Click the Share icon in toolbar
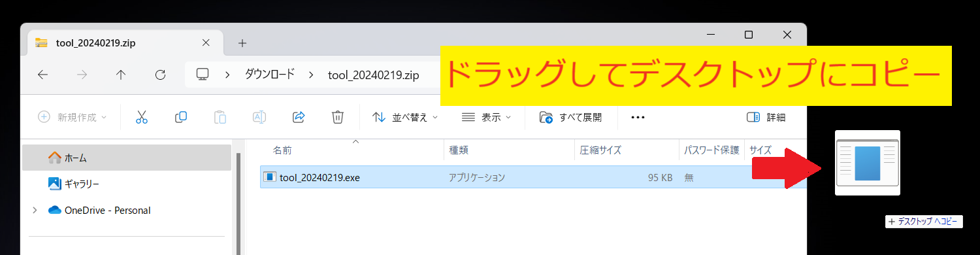Image resolution: width=980 pixels, height=255 pixels. (299, 118)
